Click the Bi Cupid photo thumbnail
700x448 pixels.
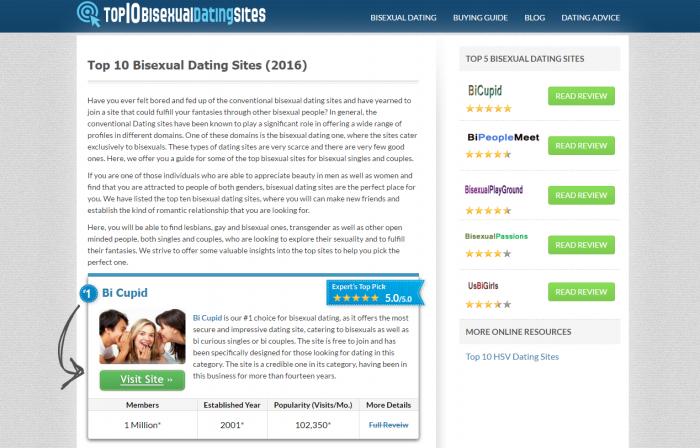(x=142, y=336)
